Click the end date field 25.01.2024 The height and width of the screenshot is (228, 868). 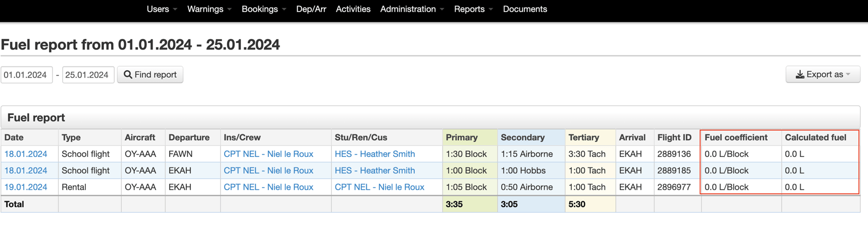coord(88,75)
